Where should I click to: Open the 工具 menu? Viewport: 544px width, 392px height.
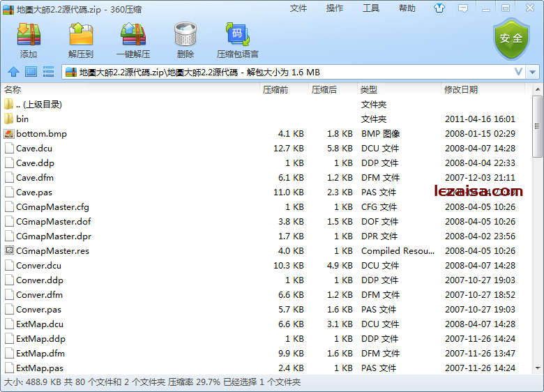click(371, 8)
